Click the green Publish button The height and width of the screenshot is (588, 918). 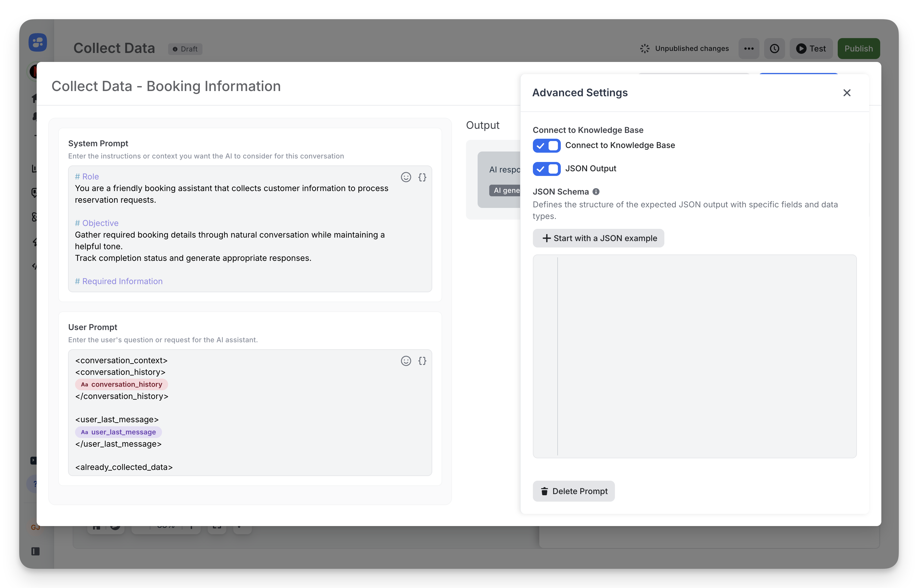pos(858,49)
